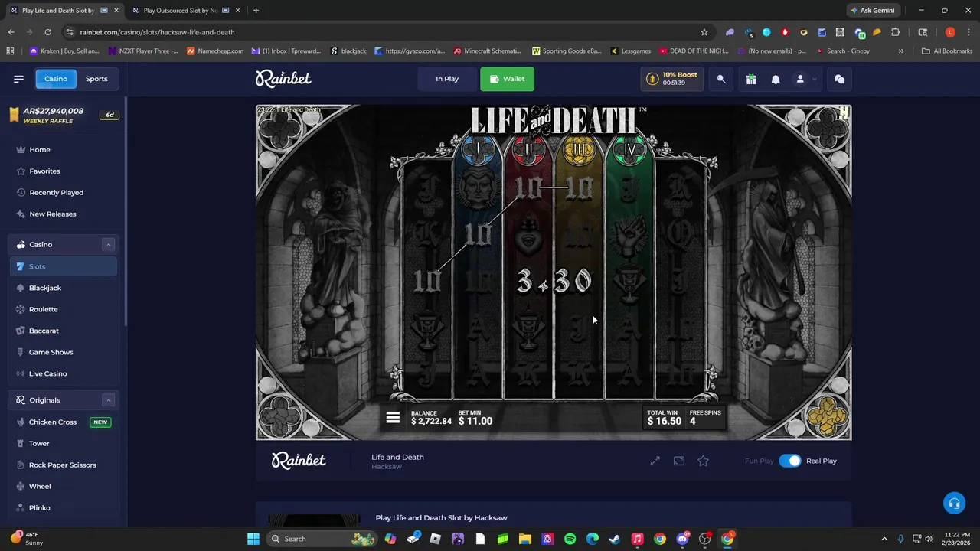Select Blackjack in casino menu
Viewport: 980px width, 551px height.
(64, 288)
